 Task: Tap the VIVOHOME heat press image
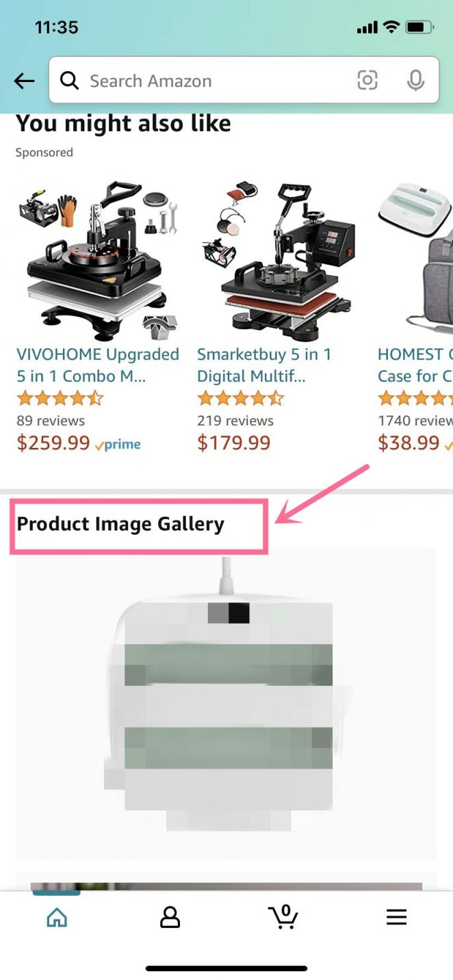[97, 261]
